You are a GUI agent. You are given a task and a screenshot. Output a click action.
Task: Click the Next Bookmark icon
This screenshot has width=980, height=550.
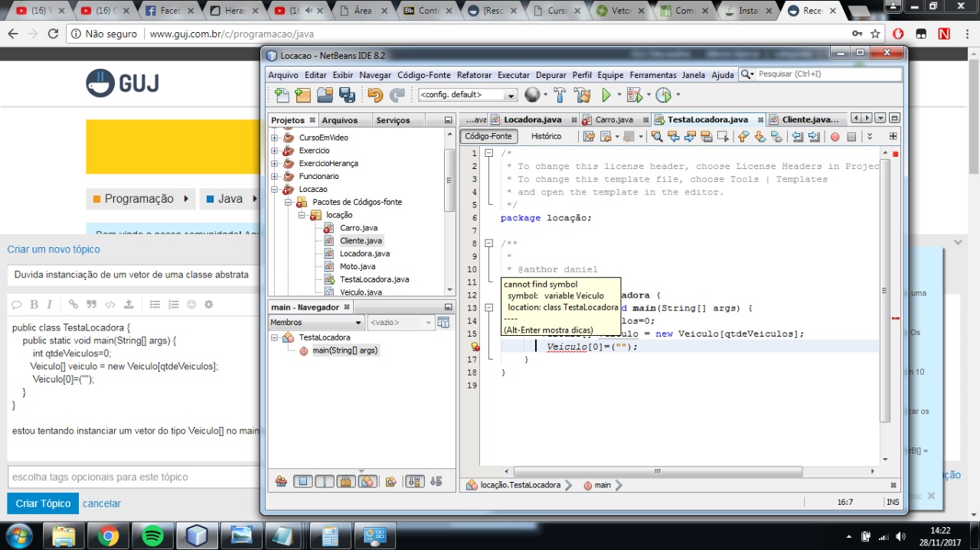click(x=759, y=136)
